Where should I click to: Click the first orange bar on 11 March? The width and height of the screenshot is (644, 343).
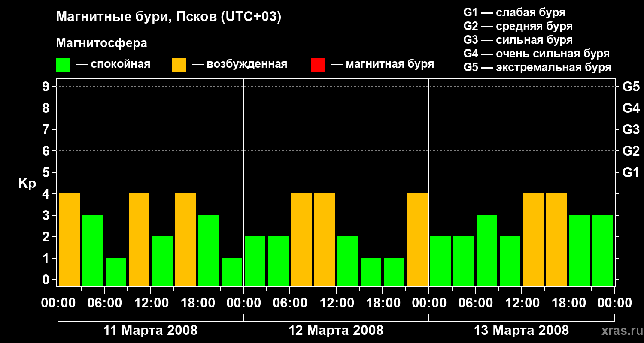70,240
